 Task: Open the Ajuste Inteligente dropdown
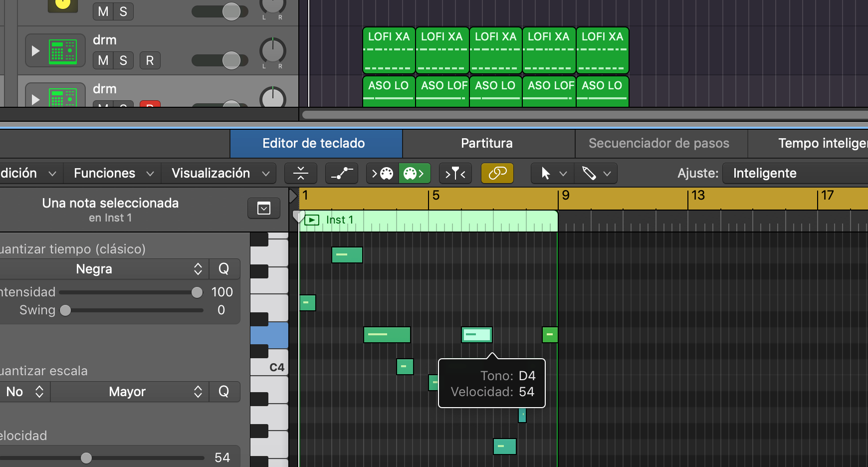[795, 173]
